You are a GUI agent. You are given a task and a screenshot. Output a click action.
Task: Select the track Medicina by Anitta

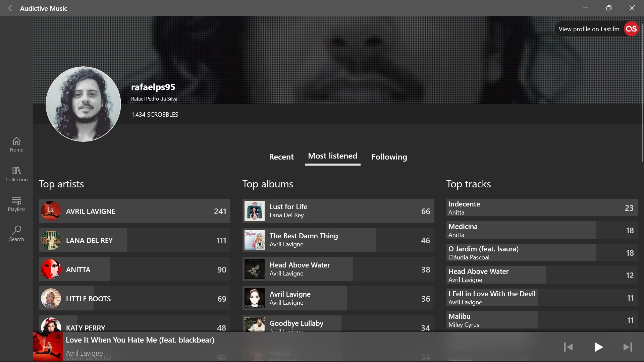point(542,230)
